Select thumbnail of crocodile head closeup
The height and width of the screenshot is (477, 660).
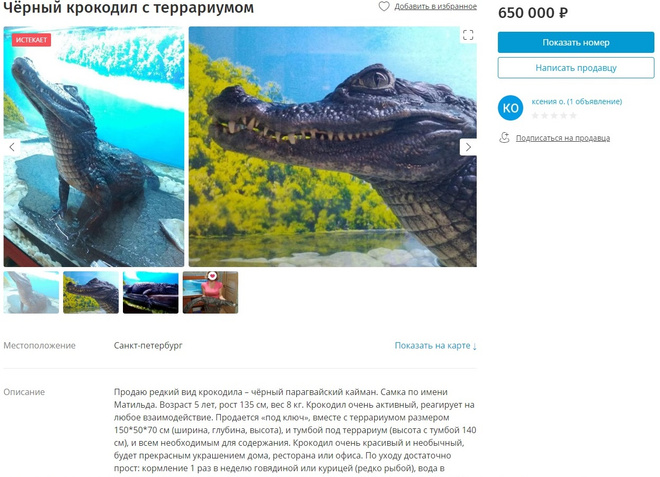click(91, 293)
